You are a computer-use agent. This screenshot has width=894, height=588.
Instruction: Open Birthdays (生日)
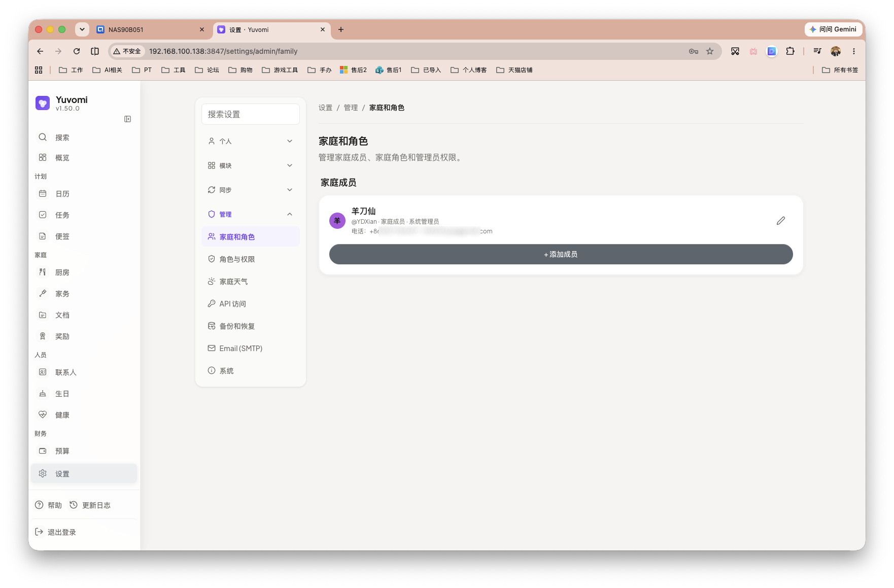coord(84,394)
